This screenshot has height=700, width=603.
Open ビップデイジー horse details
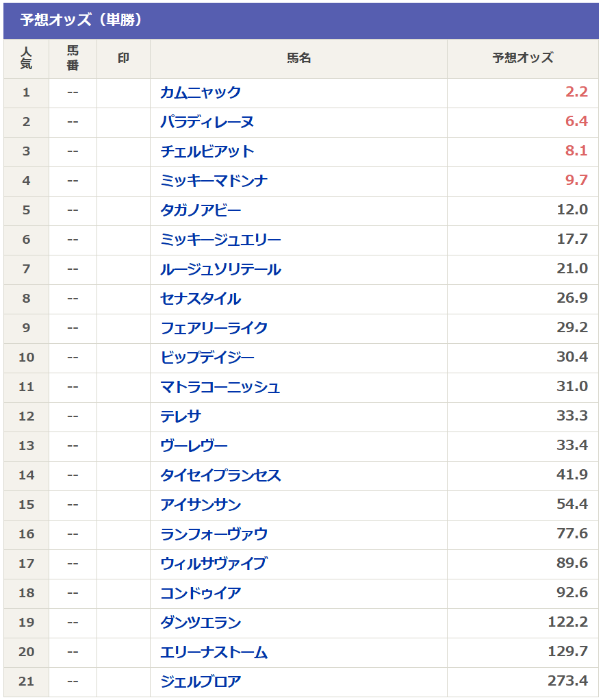coord(207,358)
